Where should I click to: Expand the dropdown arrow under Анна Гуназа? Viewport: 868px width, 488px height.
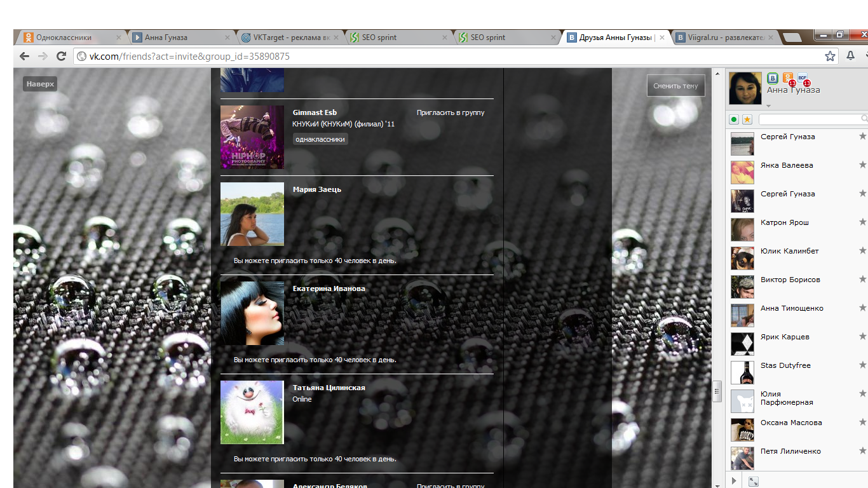[x=768, y=106]
